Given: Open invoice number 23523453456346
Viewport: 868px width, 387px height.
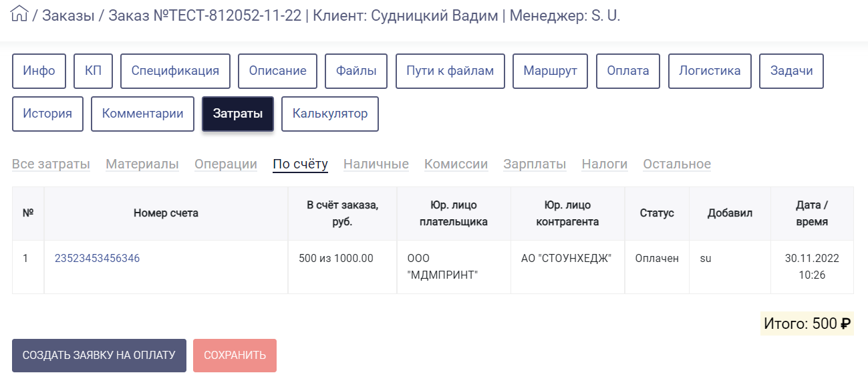Looking at the screenshot, I should coord(97,258).
